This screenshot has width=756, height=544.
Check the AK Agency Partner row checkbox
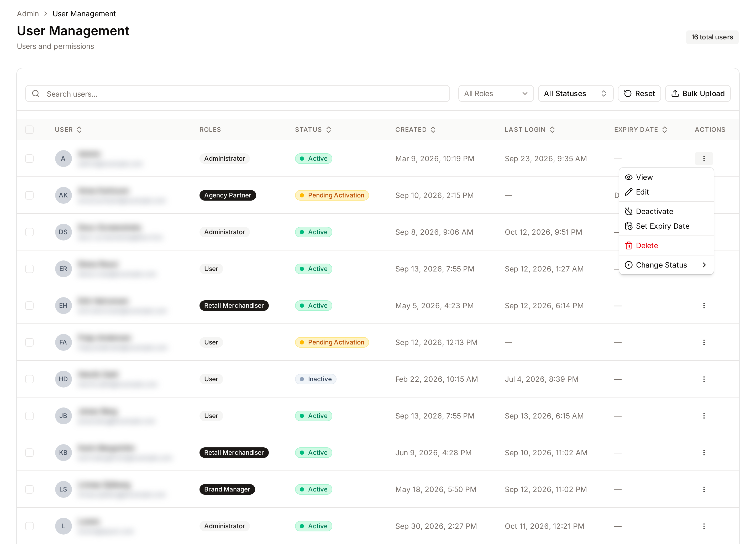(x=29, y=195)
